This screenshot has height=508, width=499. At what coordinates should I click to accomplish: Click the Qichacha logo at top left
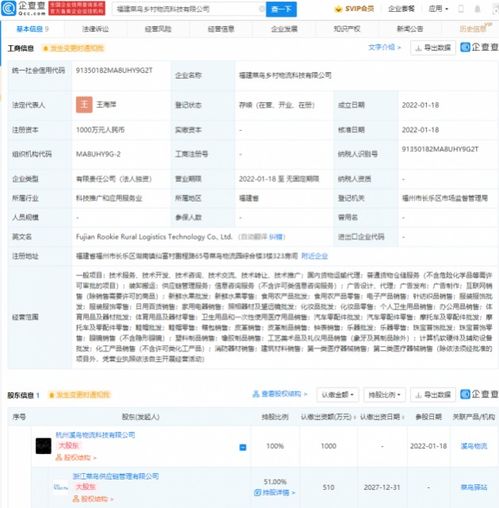click(x=23, y=8)
